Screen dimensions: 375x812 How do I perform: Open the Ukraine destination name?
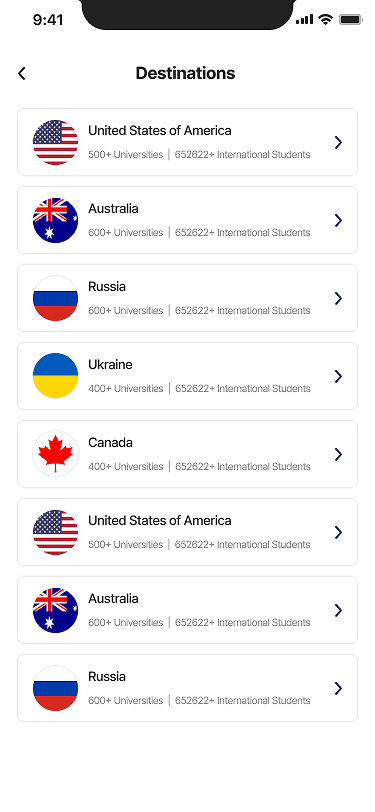pyautogui.click(x=110, y=365)
